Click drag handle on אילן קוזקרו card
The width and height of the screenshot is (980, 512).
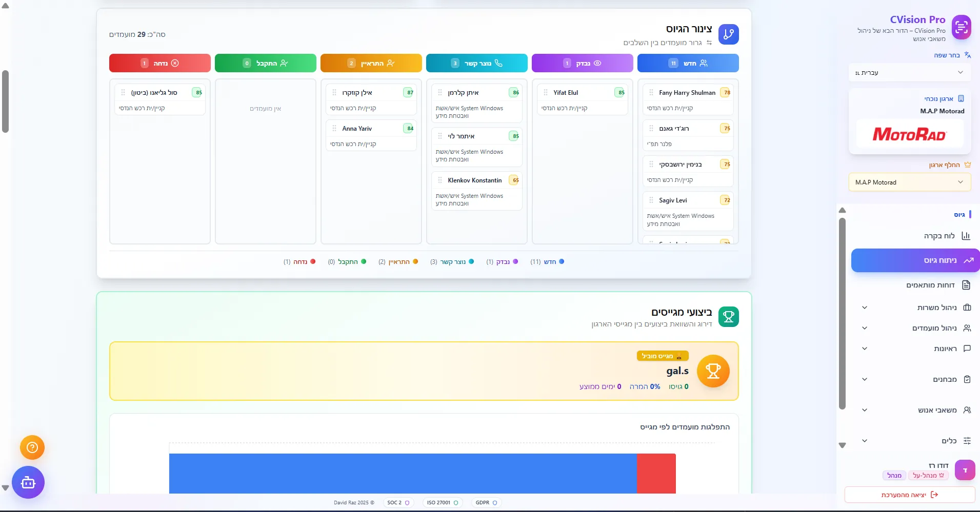334,92
